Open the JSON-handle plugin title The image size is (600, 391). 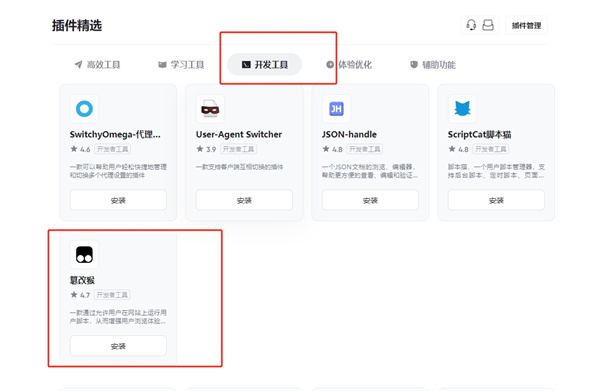(349, 135)
